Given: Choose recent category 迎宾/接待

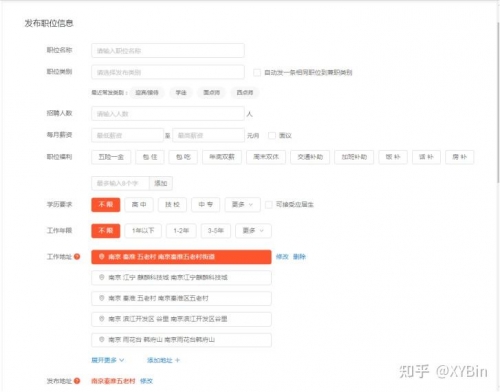Looking at the screenshot, I should (147, 92).
